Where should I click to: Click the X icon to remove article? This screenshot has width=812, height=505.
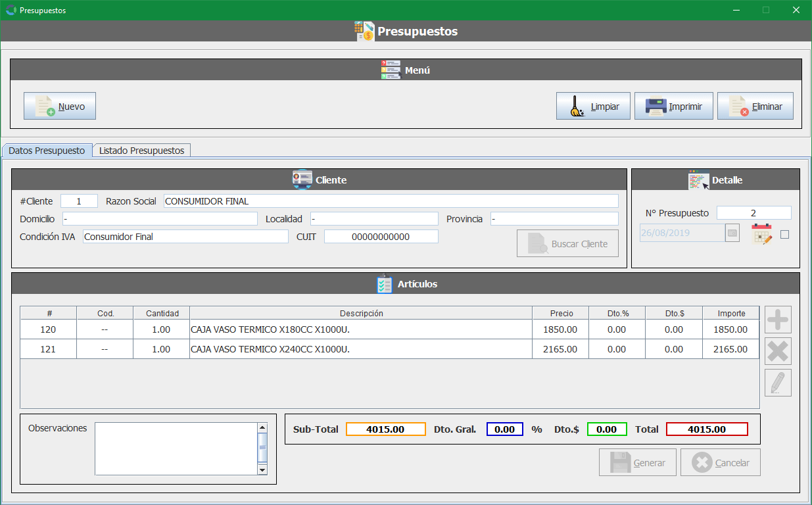[778, 351]
